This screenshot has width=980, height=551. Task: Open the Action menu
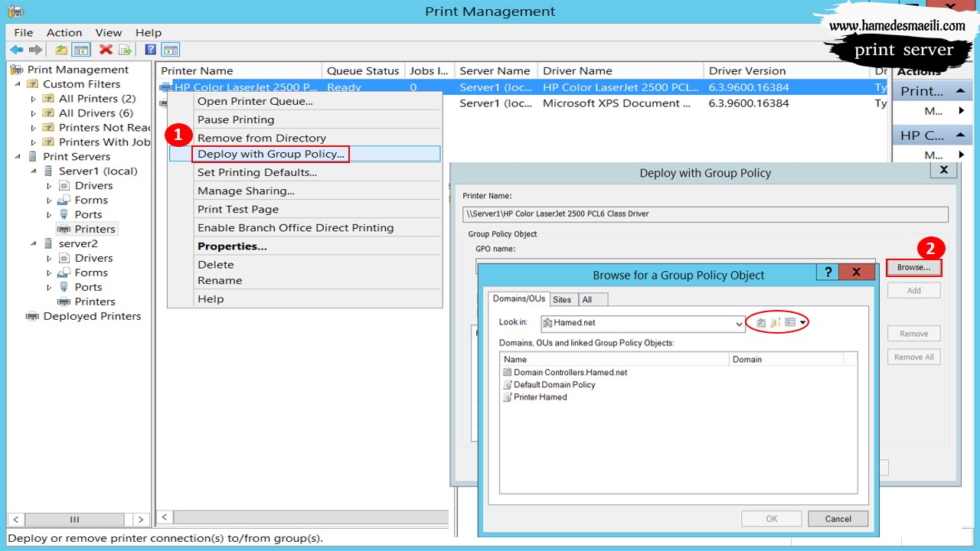(64, 33)
